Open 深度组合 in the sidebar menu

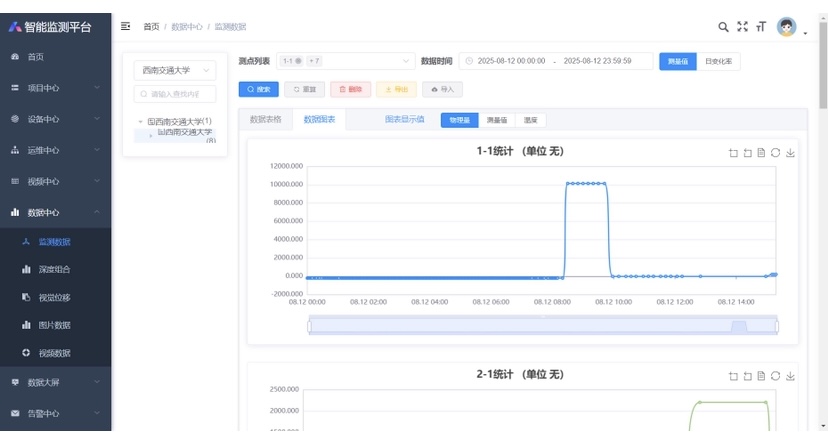(x=54, y=270)
